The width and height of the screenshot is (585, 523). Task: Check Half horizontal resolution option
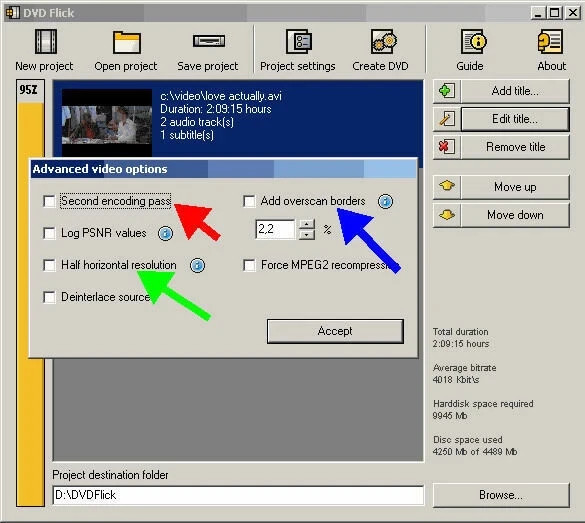click(49, 265)
